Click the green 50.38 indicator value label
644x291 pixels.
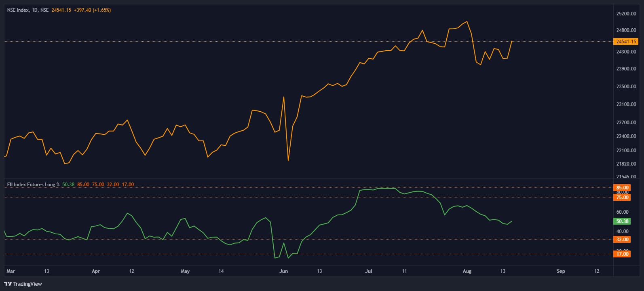pyautogui.click(x=622, y=221)
